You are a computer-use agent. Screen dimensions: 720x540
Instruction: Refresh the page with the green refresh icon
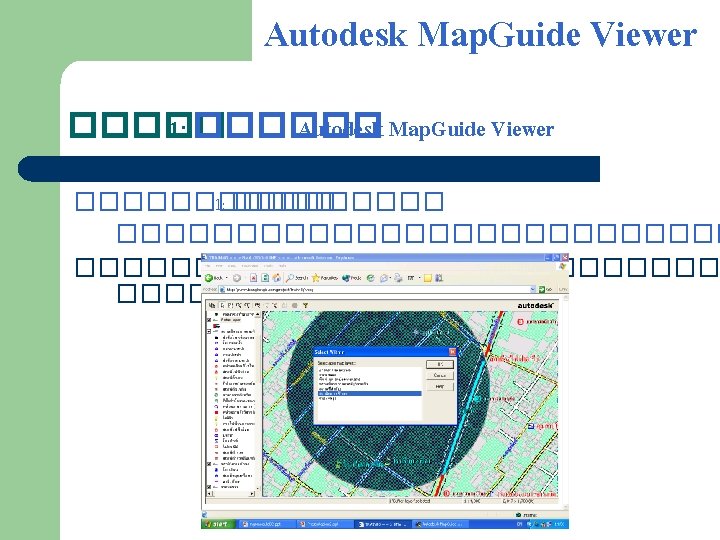(x=265, y=278)
